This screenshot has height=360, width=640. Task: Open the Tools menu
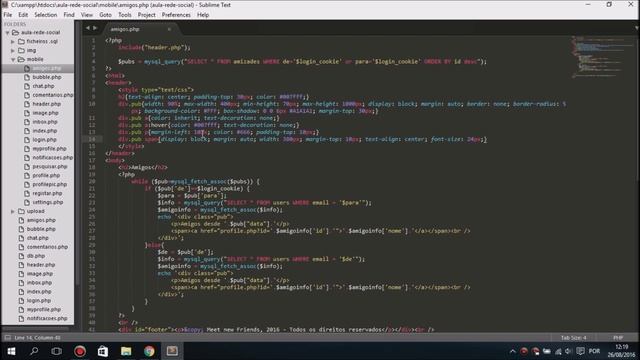[x=124, y=15]
